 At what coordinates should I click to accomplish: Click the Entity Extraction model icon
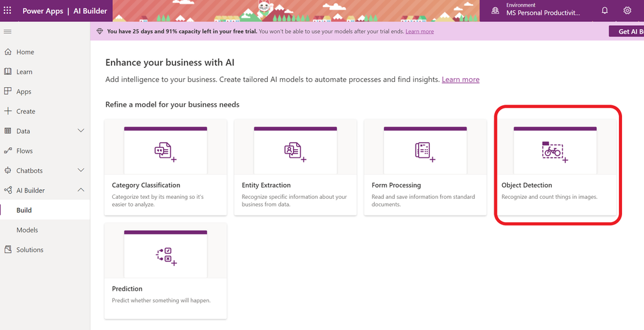coord(296,152)
